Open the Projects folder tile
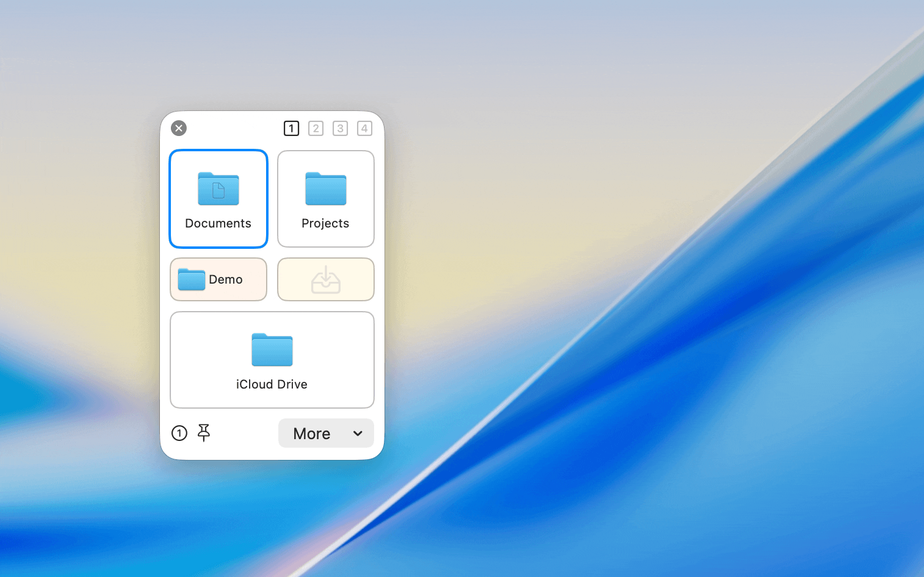The height and width of the screenshot is (577, 924). tap(326, 199)
